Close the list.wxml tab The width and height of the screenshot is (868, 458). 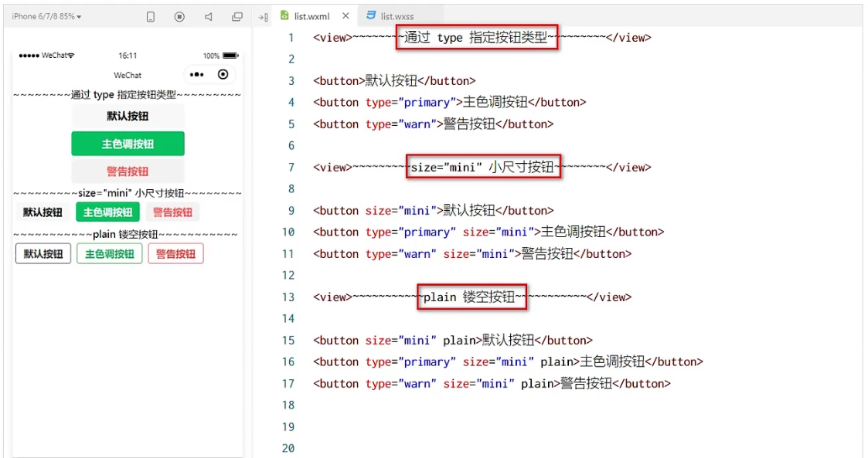345,16
